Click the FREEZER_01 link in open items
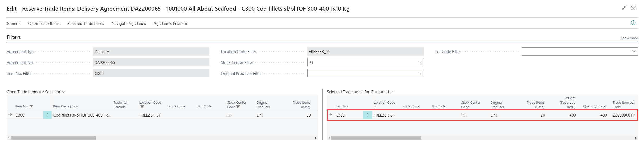The image size is (644, 168). [150, 115]
